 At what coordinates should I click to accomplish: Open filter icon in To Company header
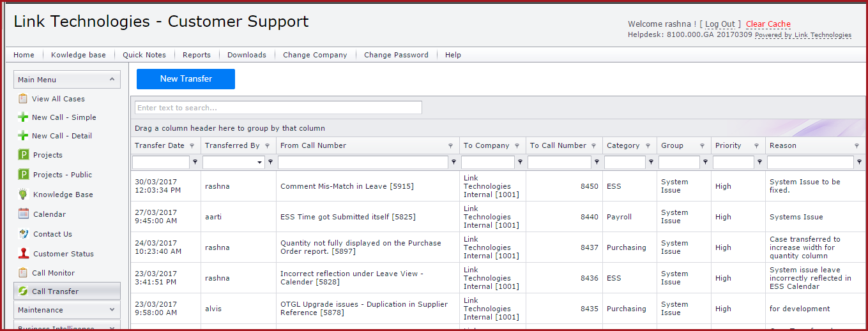517,146
